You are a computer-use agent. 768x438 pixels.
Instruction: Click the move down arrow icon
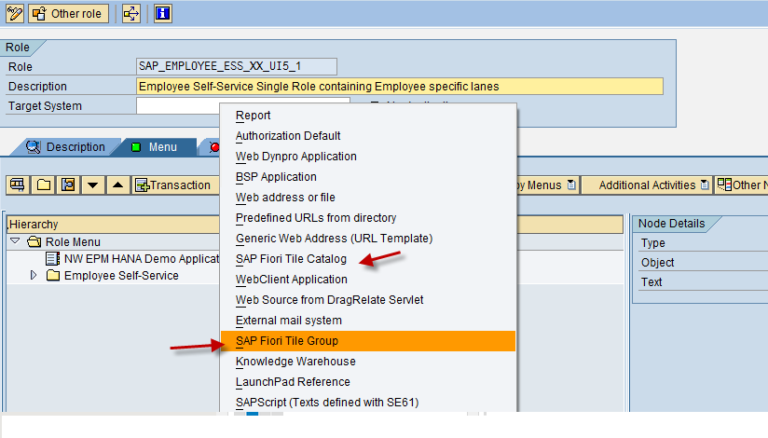93,185
